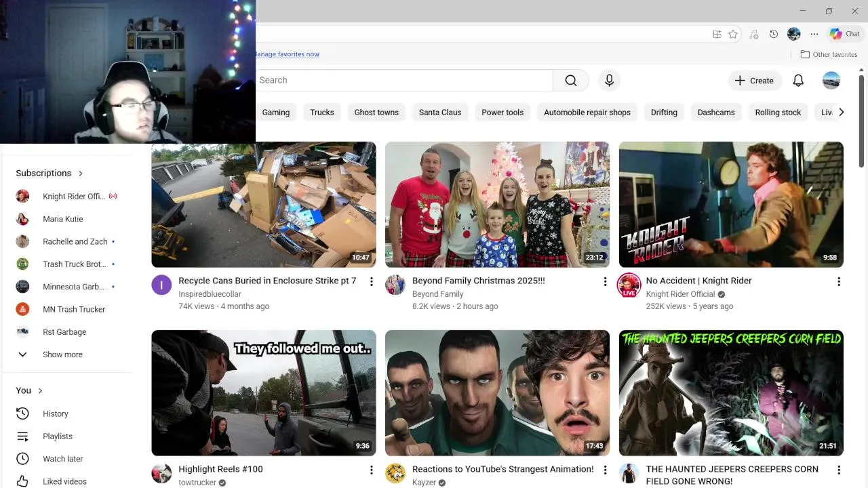This screenshot has height=488, width=868.
Task: Open more options for No Accident video
Action: 839,281
